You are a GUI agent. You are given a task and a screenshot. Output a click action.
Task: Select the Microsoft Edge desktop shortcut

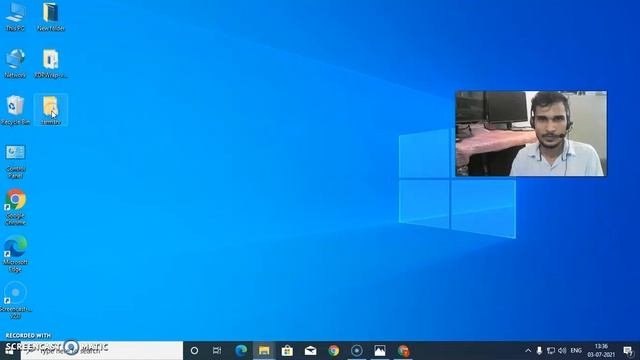coord(15,254)
